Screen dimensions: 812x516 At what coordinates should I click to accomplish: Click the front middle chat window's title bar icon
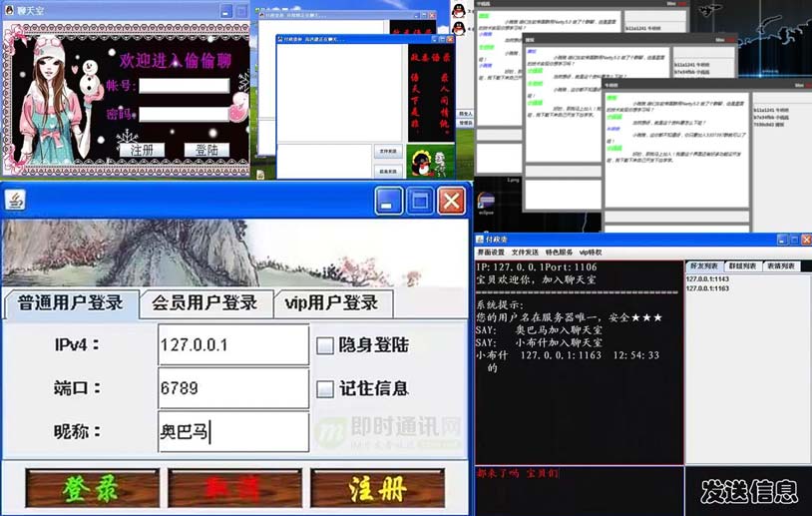tap(280, 39)
